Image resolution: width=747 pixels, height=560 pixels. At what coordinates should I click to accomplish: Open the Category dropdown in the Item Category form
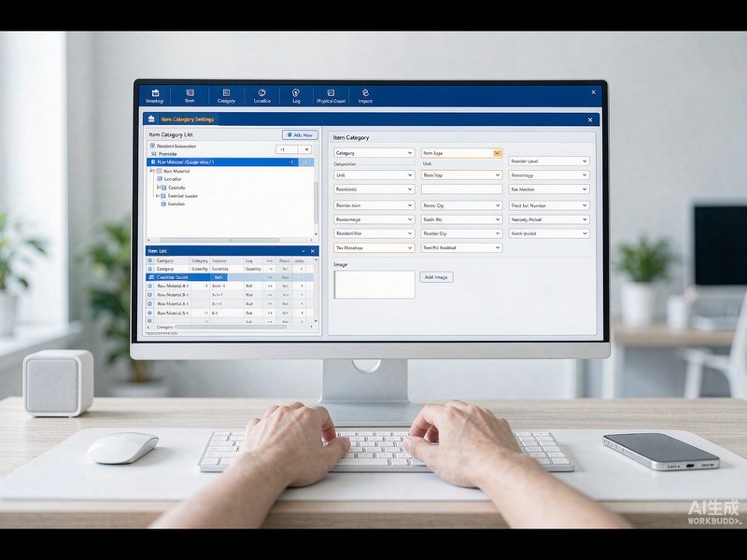[x=374, y=153]
